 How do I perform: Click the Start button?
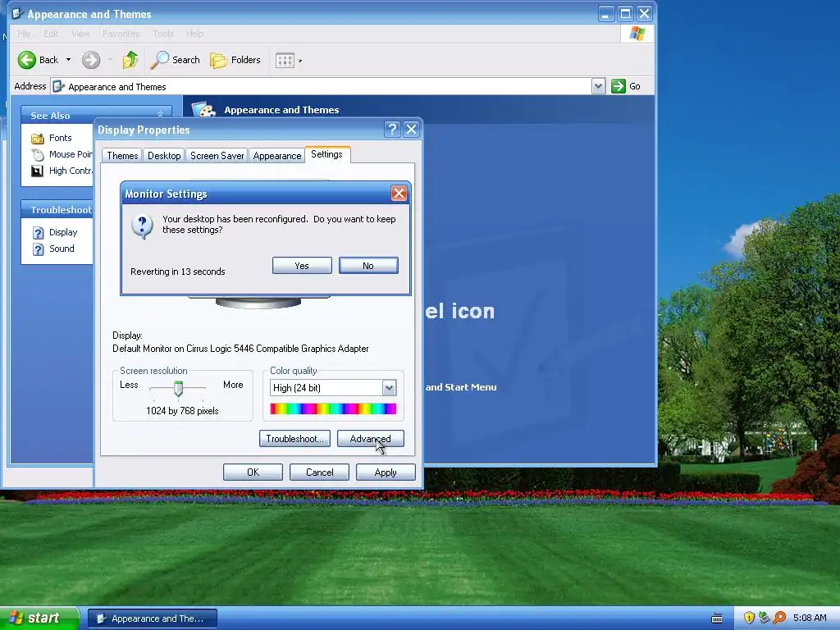(39, 619)
